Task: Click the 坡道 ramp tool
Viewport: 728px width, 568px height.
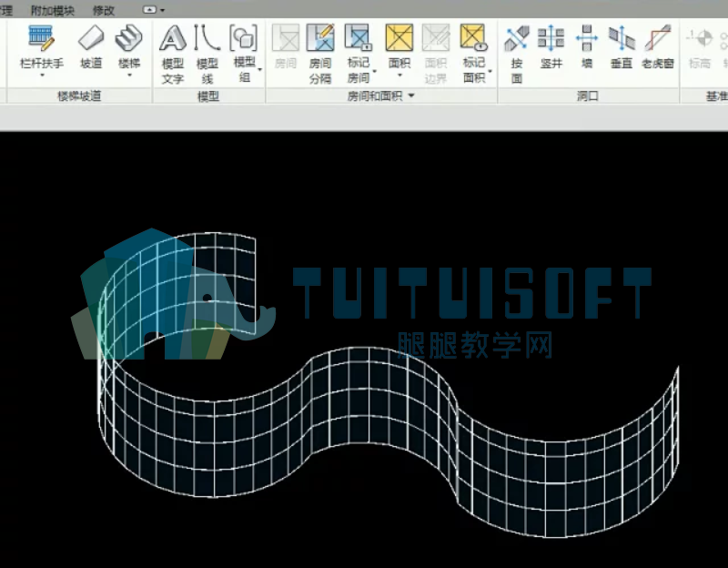Action: point(91,46)
